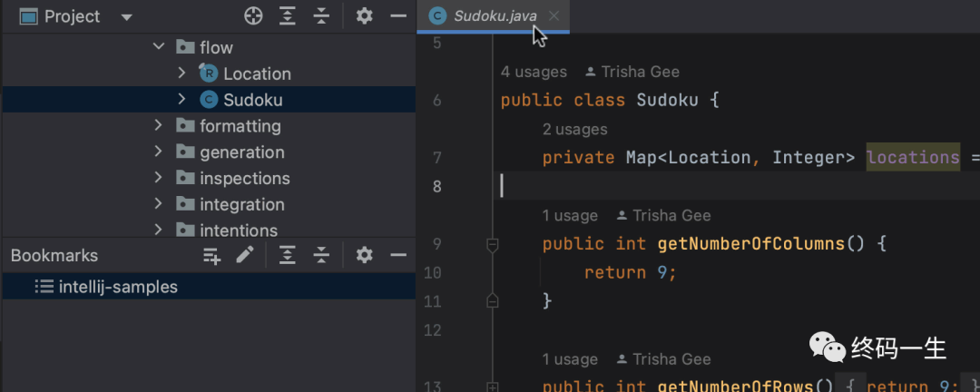Screen dimensions: 980x392
Task: Click the locations field name
Action: point(913,158)
